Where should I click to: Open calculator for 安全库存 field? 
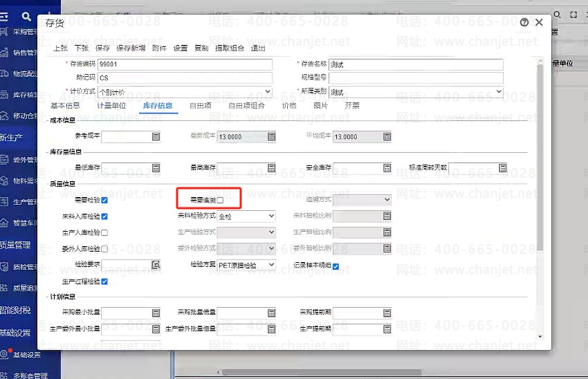click(387, 168)
